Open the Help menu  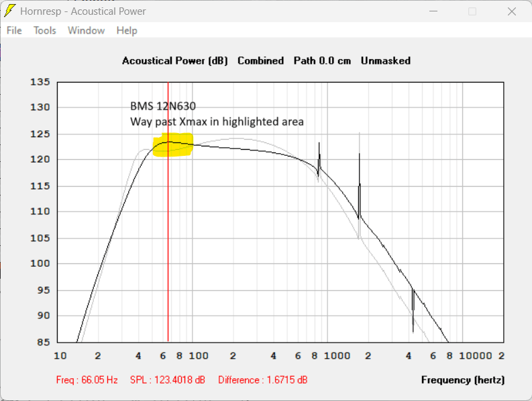[x=127, y=31]
